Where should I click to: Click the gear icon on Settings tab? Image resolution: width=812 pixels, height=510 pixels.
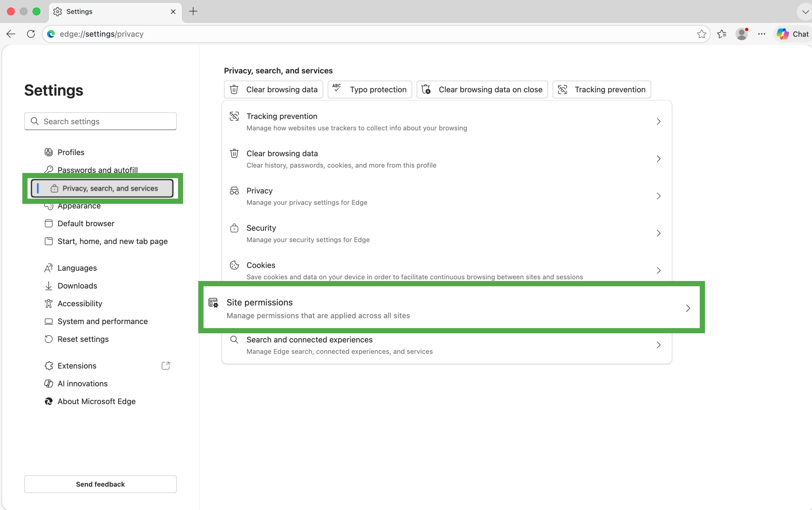coord(58,11)
